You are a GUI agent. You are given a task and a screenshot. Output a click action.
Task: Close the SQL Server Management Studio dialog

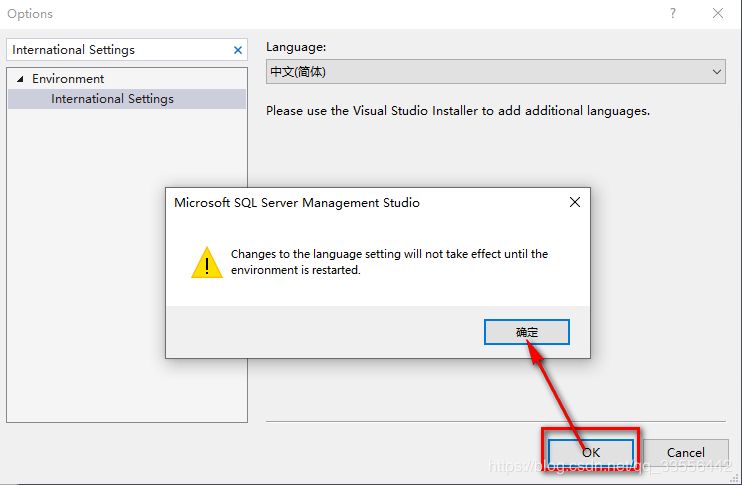574,203
